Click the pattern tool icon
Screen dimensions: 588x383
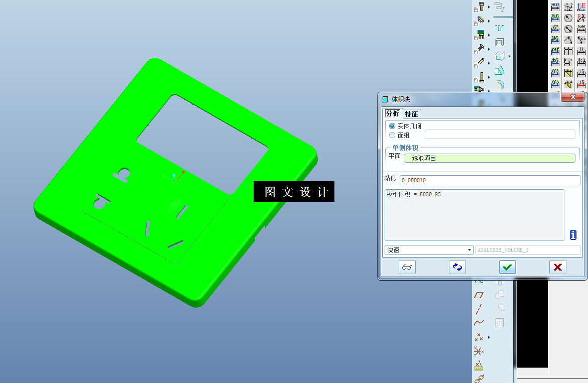(x=499, y=323)
